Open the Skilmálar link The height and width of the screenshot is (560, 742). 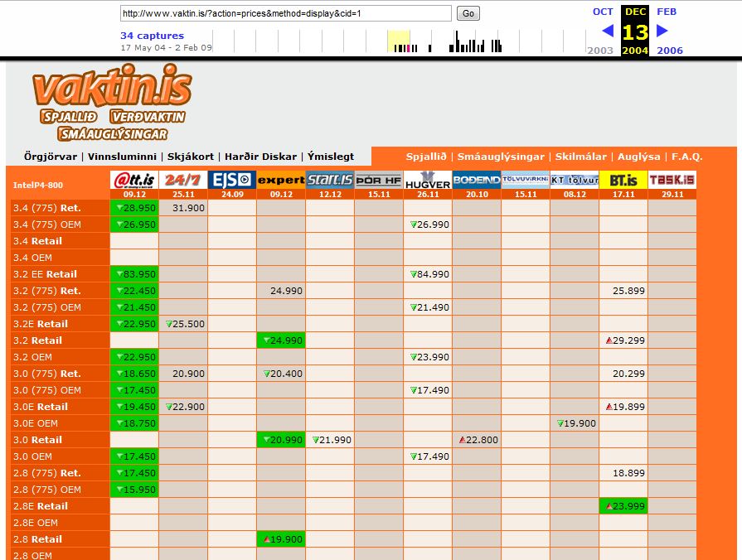click(580, 157)
